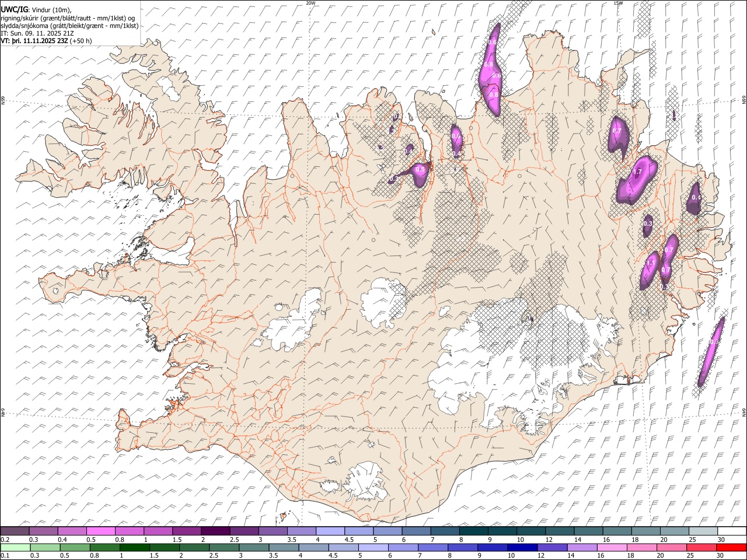The image size is (747, 560).
Task: Click the '0.4' snowfall value on the east coast
Action: [x=696, y=198]
